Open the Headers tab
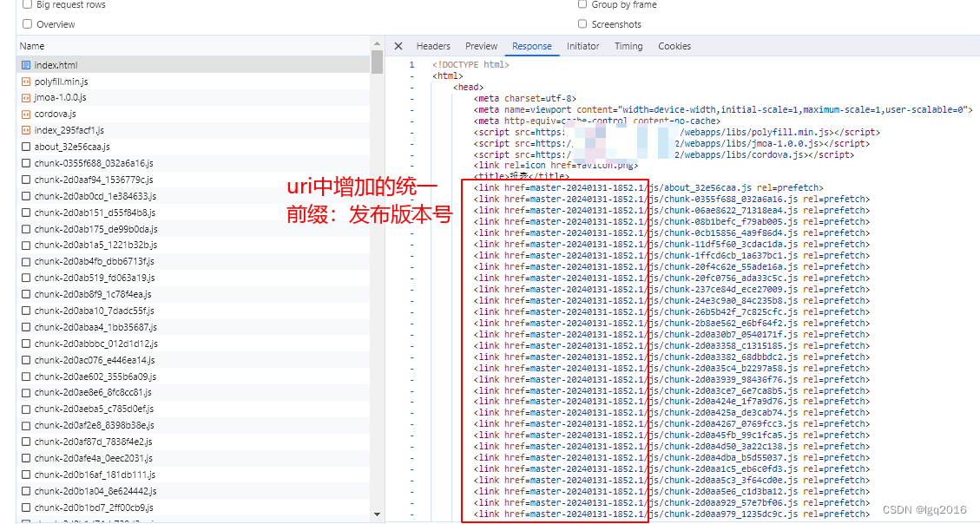 pos(433,46)
